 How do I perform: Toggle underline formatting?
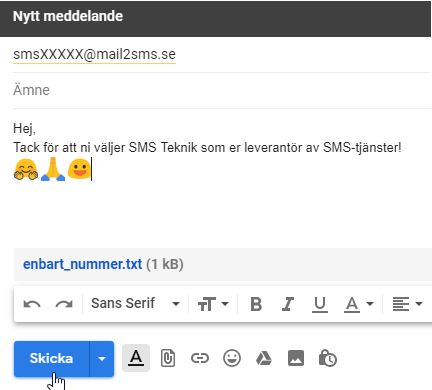(320, 304)
